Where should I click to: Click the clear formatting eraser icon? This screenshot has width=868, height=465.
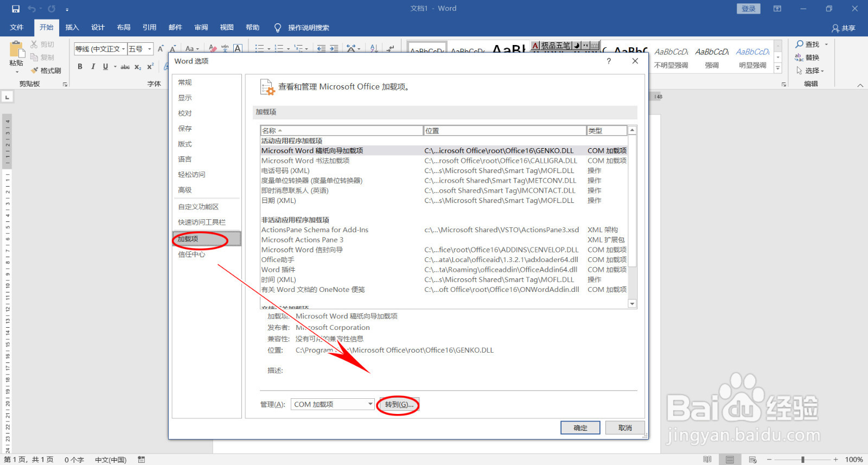(x=213, y=49)
